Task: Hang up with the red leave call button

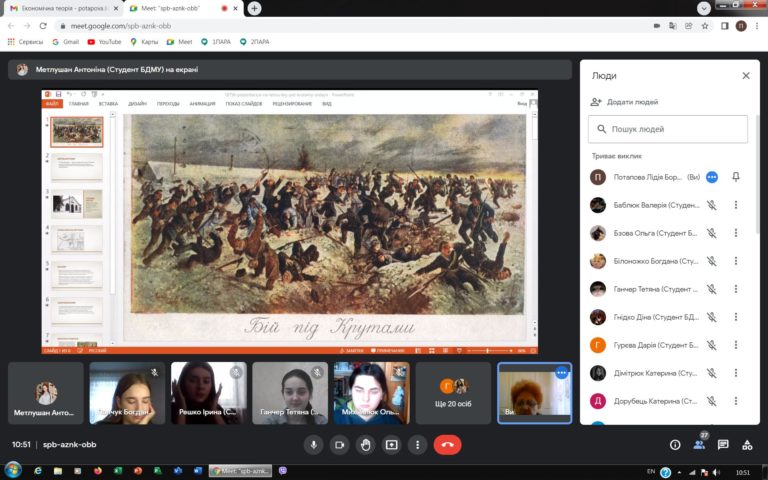Action: coord(447,445)
